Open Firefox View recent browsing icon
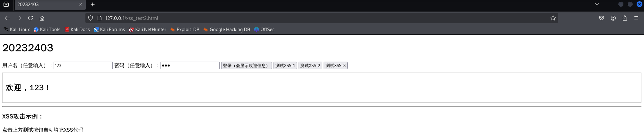Image resolution: width=644 pixels, height=139 pixels. [6, 4]
